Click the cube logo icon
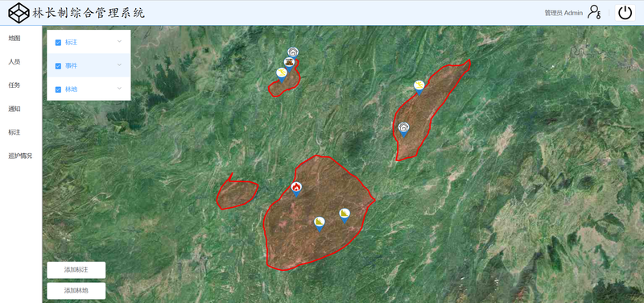 pos(19,13)
